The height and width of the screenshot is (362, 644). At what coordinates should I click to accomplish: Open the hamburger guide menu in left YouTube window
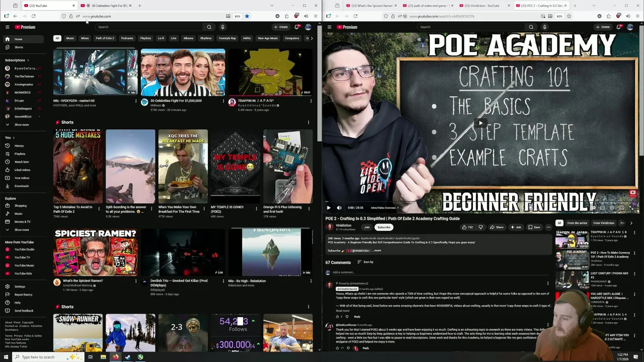[x=7, y=27]
